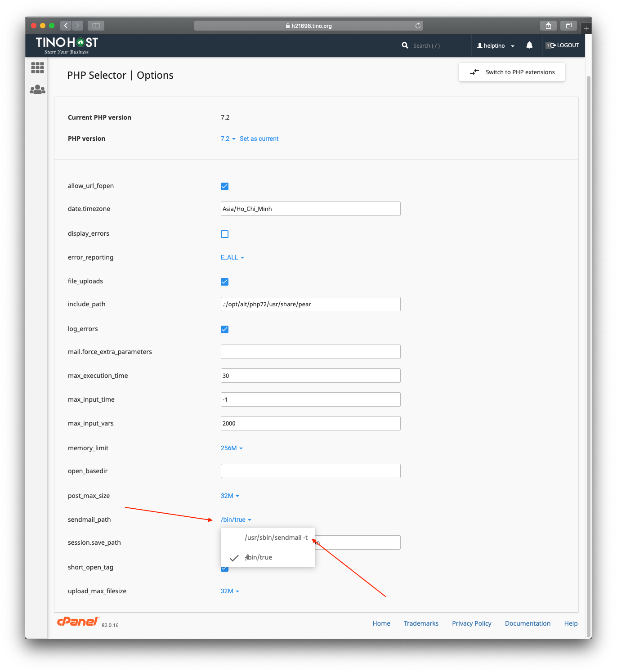Open the cPanel apps grid icon
The width and height of the screenshot is (617, 672).
(x=37, y=68)
